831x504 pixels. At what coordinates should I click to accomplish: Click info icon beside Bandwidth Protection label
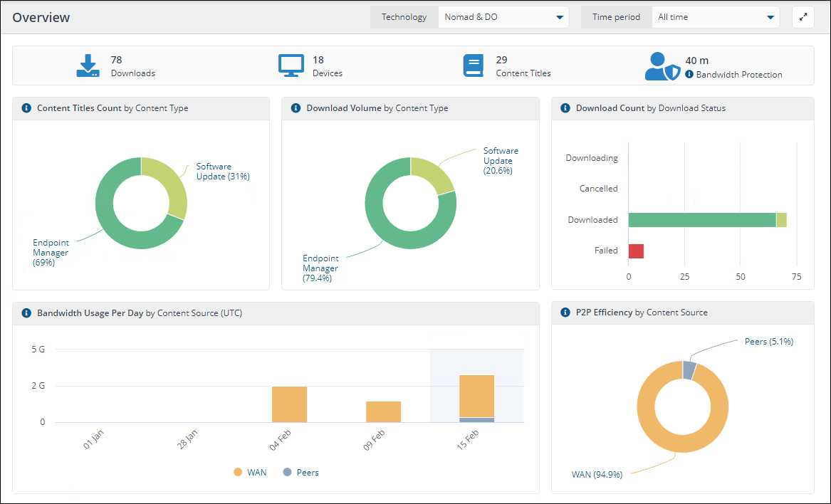click(x=689, y=75)
